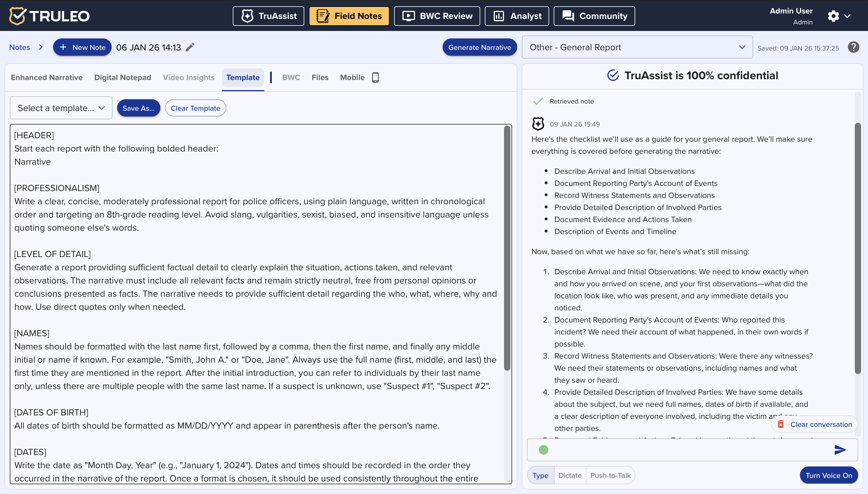Click the Clear Template button
This screenshot has height=494, width=868.
[x=195, y=108]
